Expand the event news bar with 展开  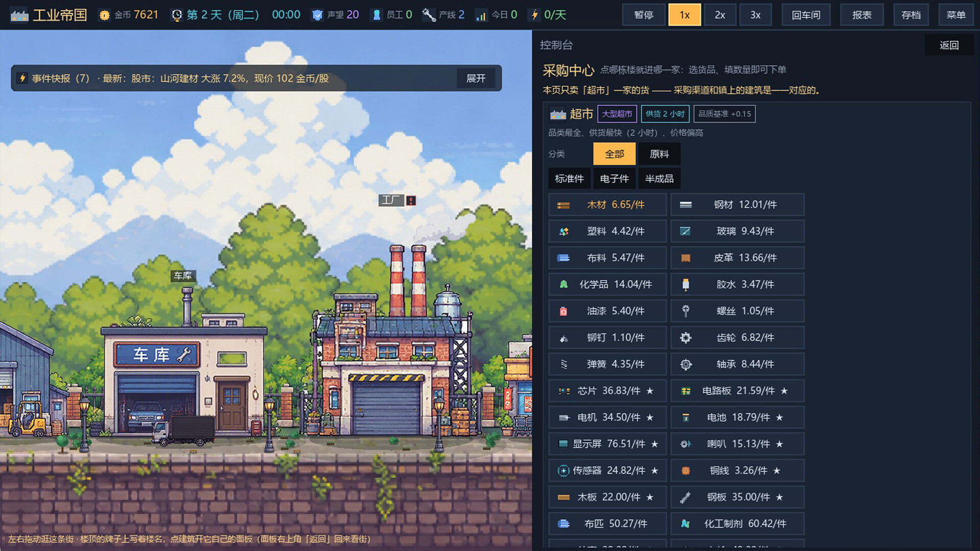(x=476, y=78)
